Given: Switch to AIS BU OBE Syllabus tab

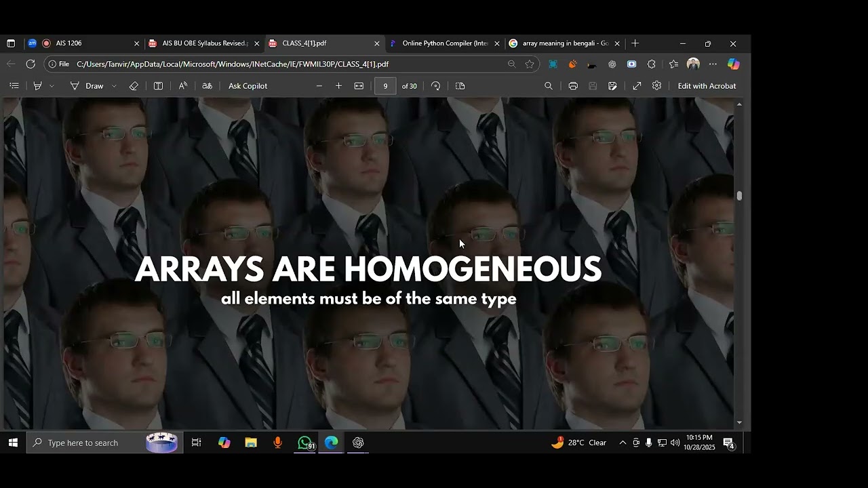Looking at the screenshot, I should (203, 43).
